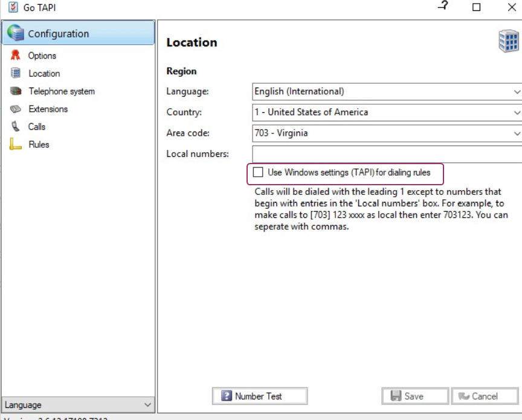The image size is (522, 420).
Task: Click the Number Test button
Action: [x=260, y=396]
